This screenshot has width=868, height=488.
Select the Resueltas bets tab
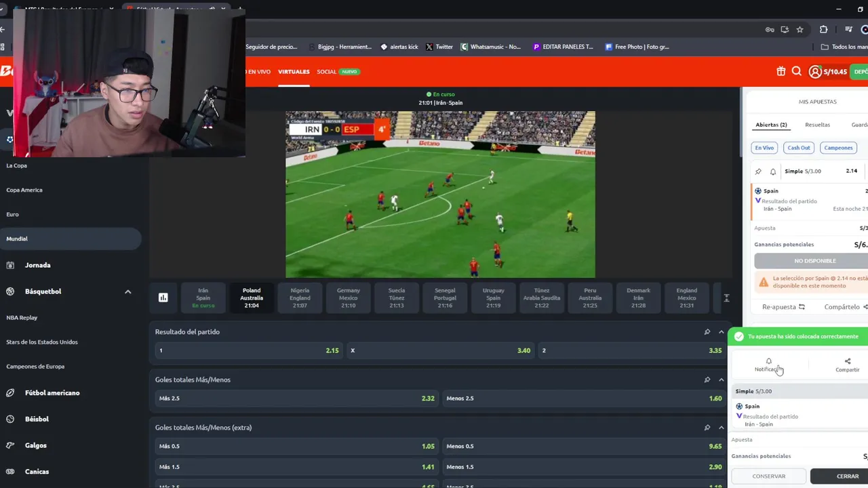[x=817, y=125]
